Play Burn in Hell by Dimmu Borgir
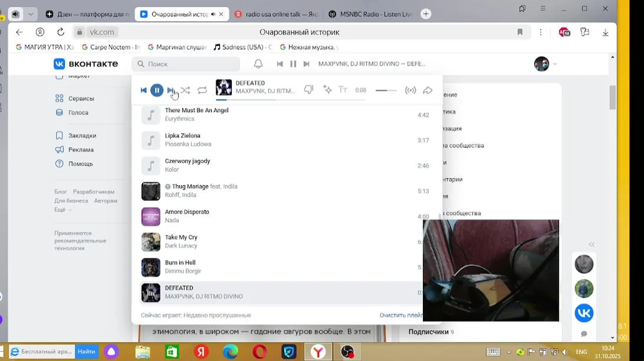Viewport: 644px width, 361px height. point(280,267)
